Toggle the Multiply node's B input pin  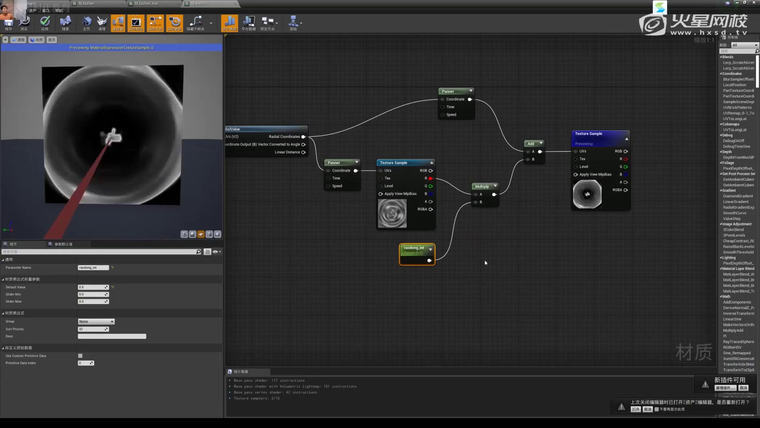478,202
